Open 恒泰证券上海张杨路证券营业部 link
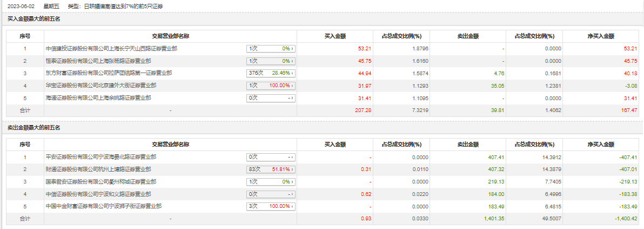The height and width of the screenshot is (229, 644). 98,61
